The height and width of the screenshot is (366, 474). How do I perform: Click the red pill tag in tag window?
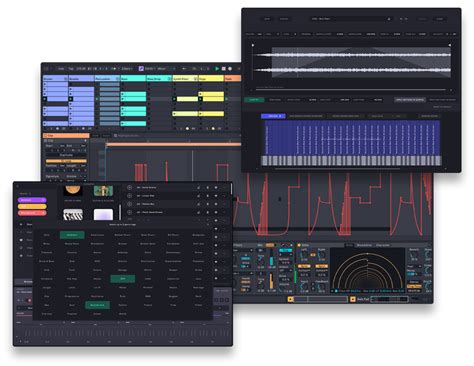(x=32, y=213)
